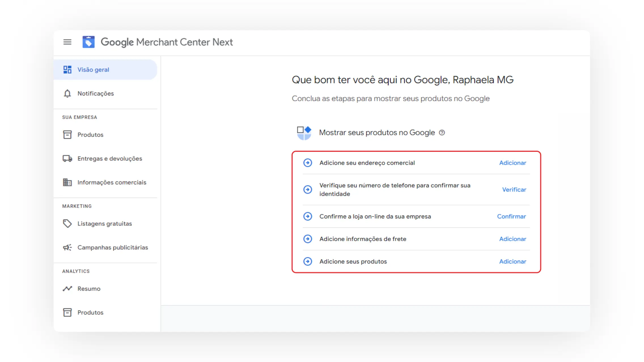Click the Listagens gratuitas tag icon

click(x=67, y=223)
